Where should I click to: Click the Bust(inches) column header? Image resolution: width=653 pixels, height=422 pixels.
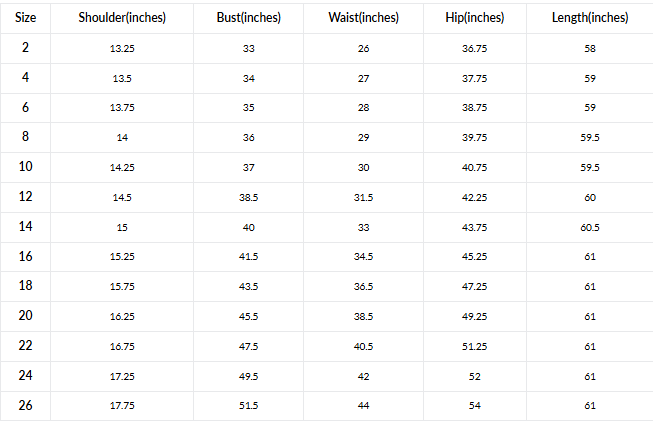coord(249,18)
